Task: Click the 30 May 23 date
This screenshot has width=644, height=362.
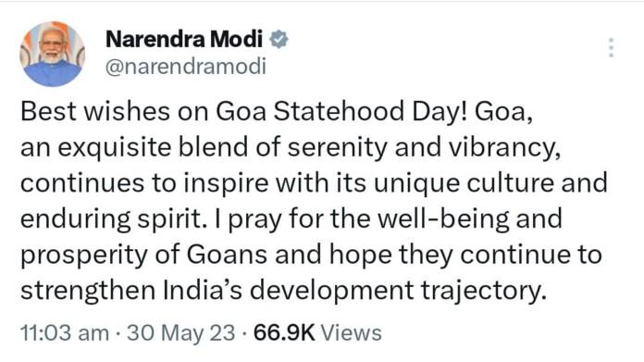Action: pyautogui.click(x=181, y=332)
